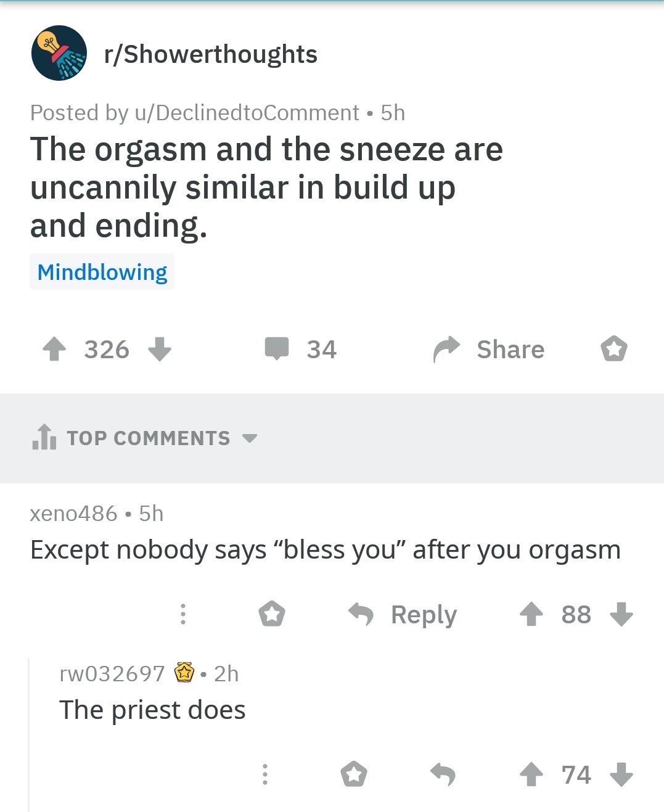Share the post
Image resolution: width=664 pixels, height=812 pixels.
pos(490,350)
